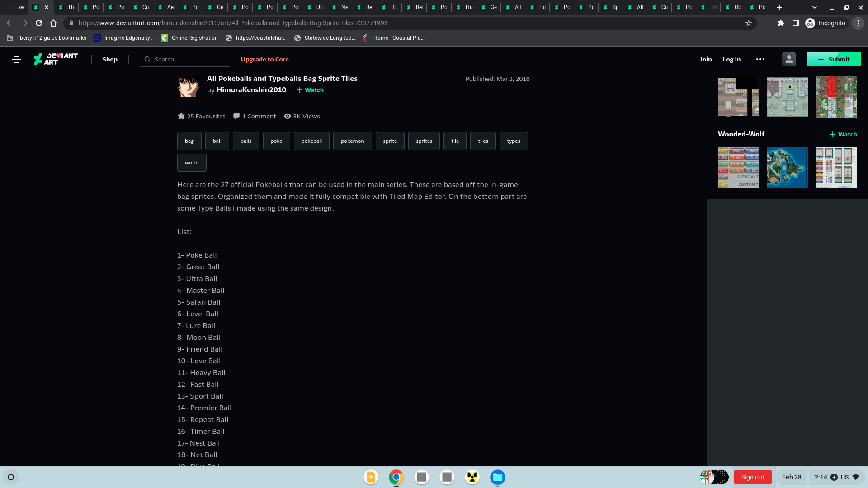Watch HimuraKenshin2010 via the Watch button

310,90
